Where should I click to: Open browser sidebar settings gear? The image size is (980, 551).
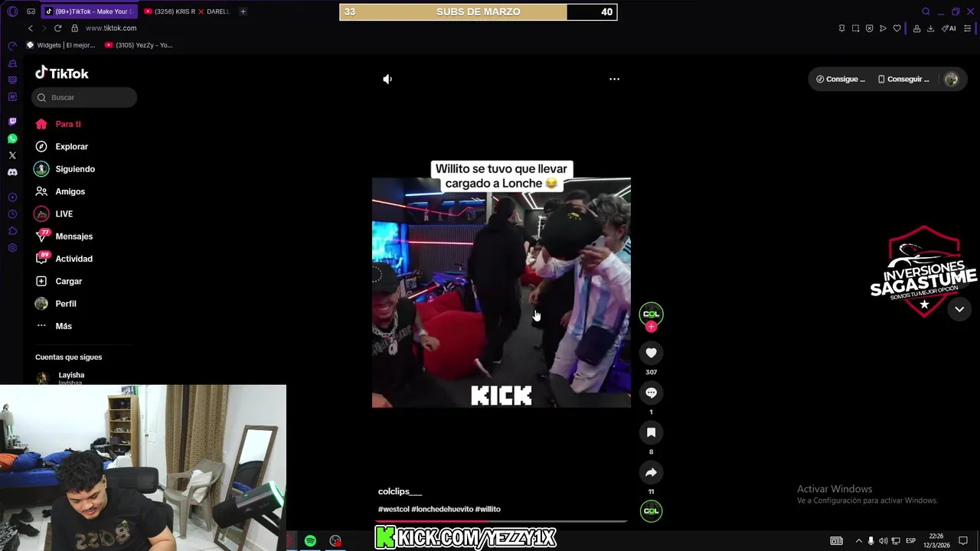click(x=12, y=248)
